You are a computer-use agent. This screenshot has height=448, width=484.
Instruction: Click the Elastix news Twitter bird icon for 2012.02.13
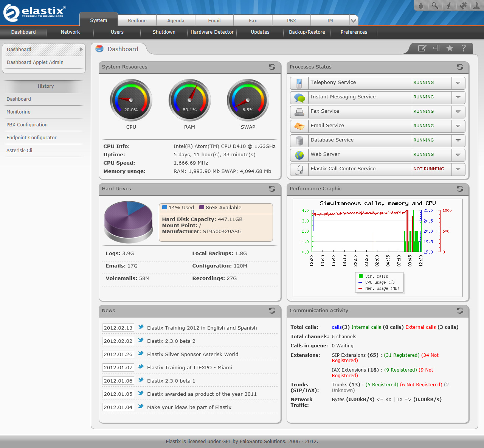point(141,327)
